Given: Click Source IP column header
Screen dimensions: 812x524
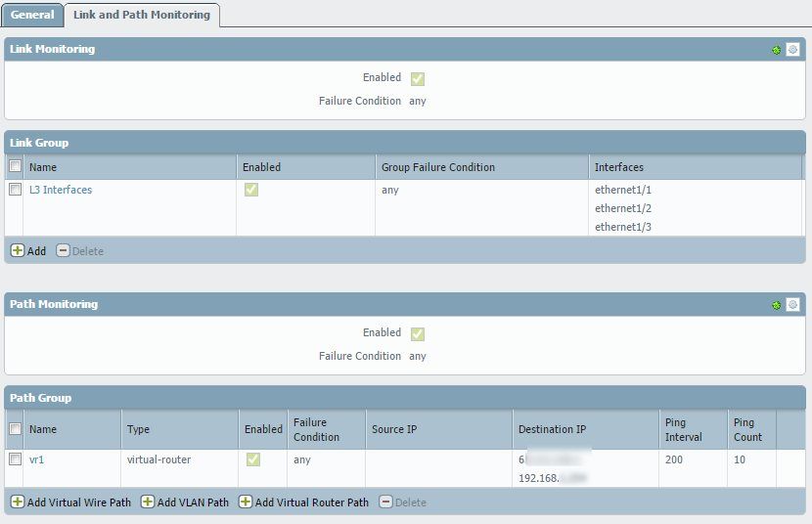Looking at the screenshot, I should (439, 429).
